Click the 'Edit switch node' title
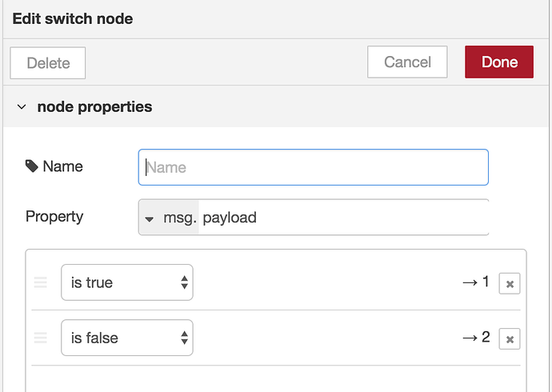Screen dimensions: 552x392 click(x=73, y=18)
